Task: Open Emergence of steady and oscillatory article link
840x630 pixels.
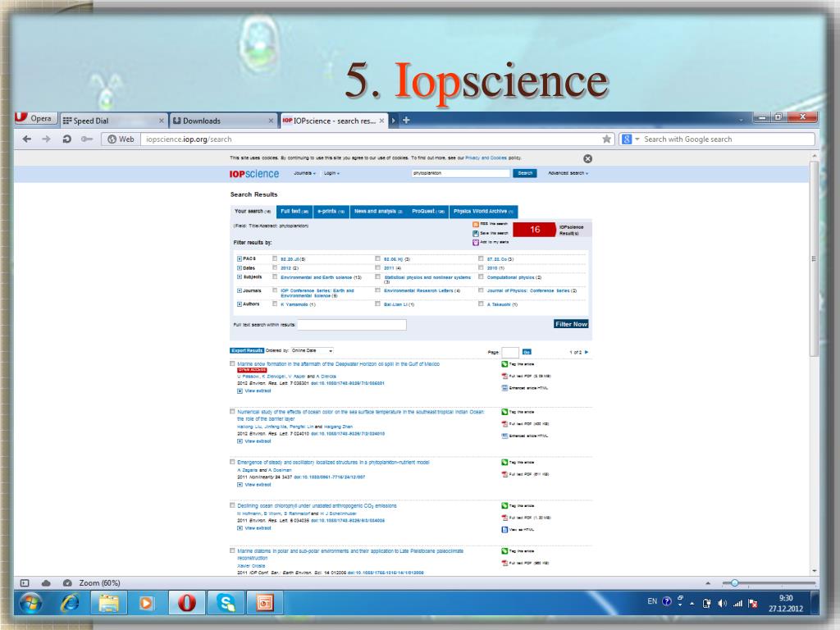Action: pos(333,462)
